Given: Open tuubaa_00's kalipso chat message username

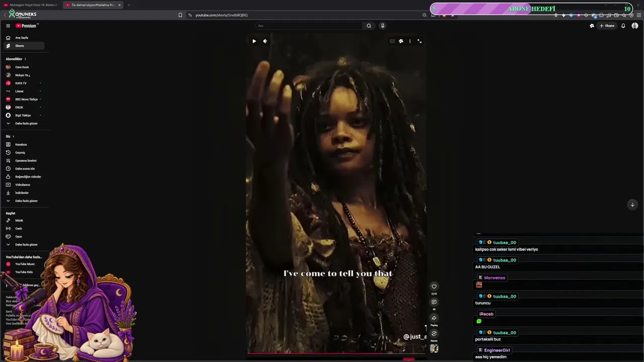Looking at the screenshot, I should click(x=505, y=242).
